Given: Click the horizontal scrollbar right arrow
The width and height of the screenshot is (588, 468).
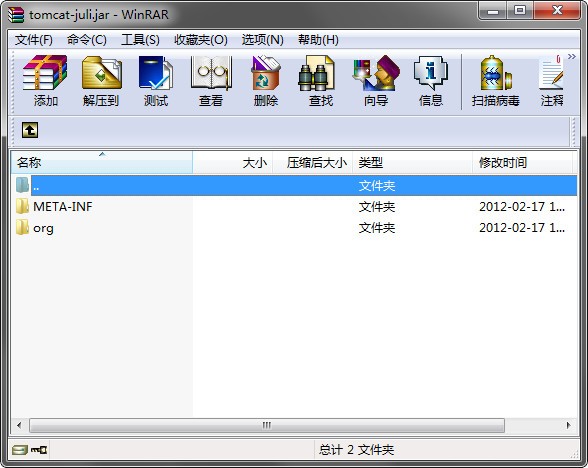Looking at the screenshot, I should [x=568, y=426].
